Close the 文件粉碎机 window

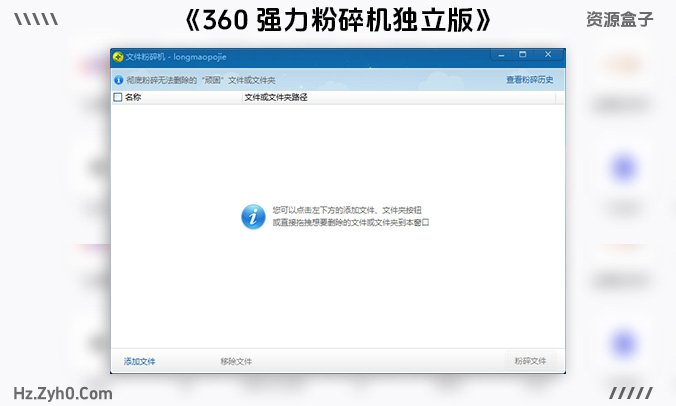tap(548, 55)
